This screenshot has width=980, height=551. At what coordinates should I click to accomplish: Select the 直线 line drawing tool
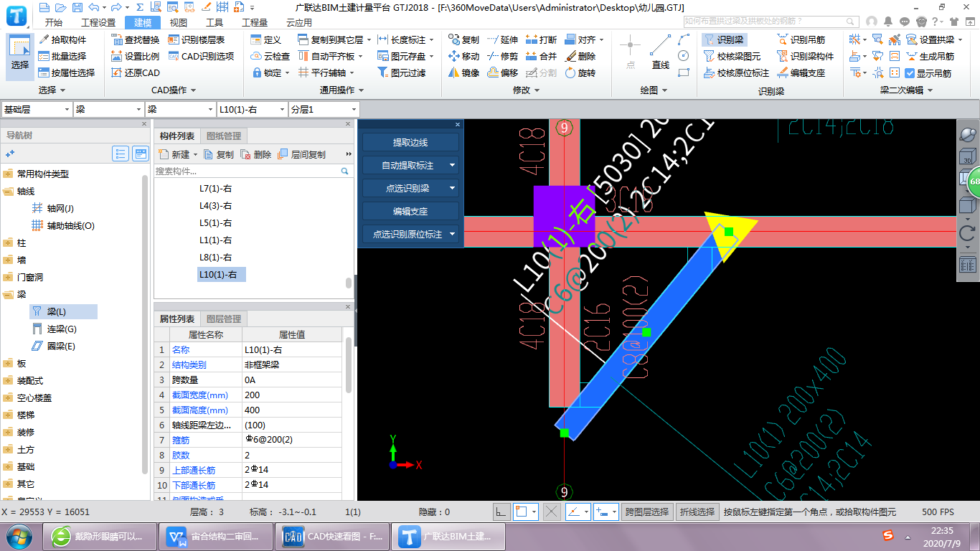coord(661,52)
